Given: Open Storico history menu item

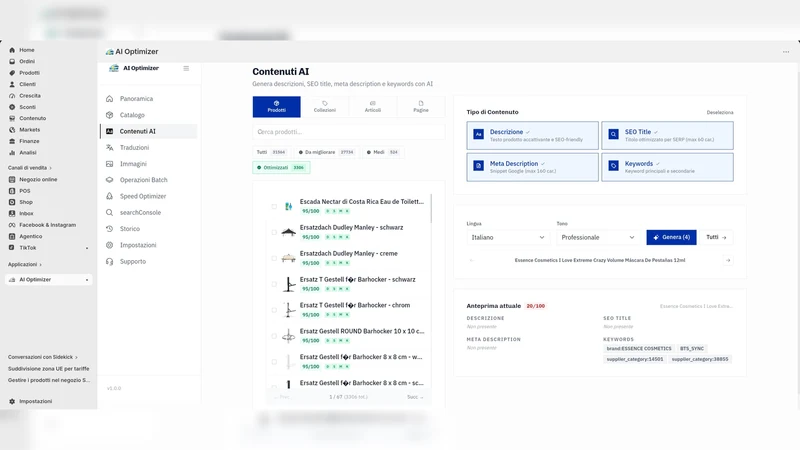Looking at the screenshot, I should point(130,229).
